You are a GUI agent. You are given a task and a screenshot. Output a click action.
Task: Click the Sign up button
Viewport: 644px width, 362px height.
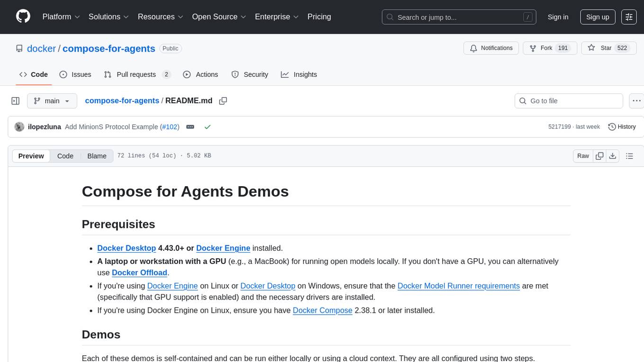point(598,17)
